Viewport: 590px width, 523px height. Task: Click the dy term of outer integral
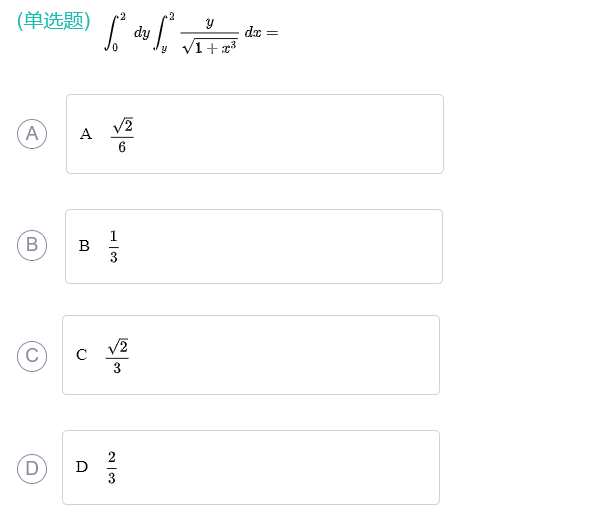click(x=142, y=33)
